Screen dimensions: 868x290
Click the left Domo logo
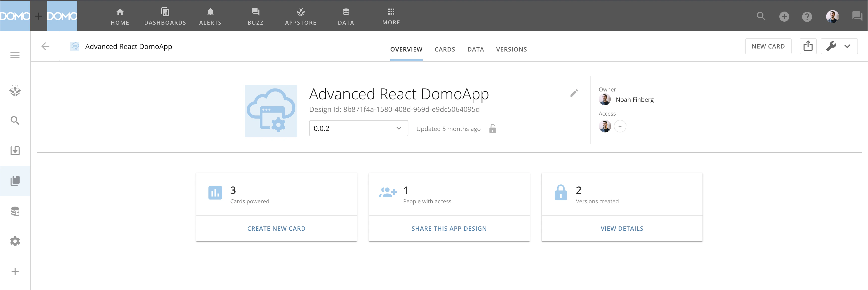(15, 16)
